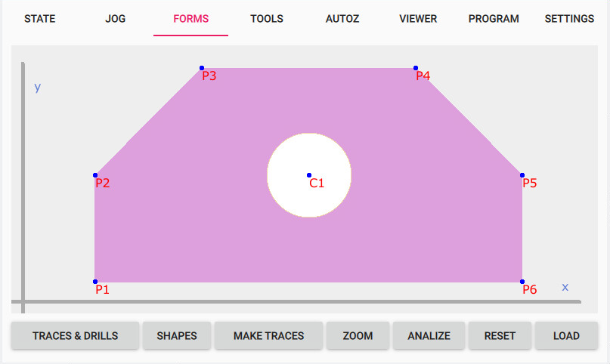
Task: Open the SETTINGS tab
Action: coord(569,19)
